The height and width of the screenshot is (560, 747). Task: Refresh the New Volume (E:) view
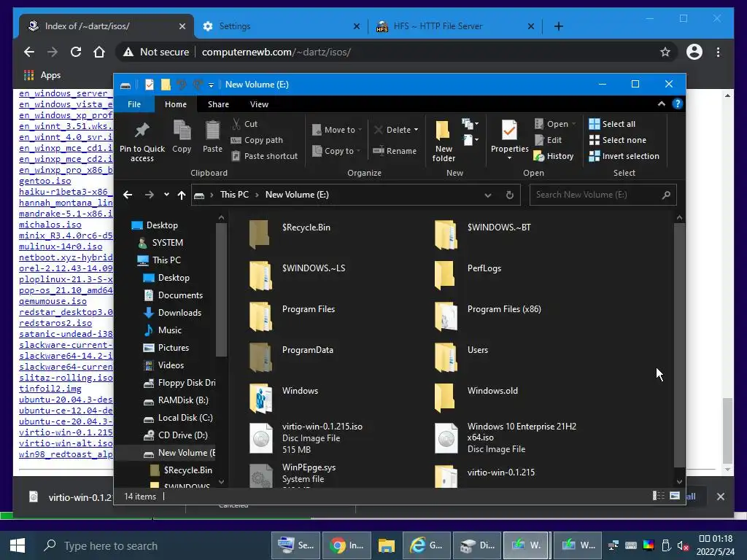pyautogui.click(x=509, y=195)
